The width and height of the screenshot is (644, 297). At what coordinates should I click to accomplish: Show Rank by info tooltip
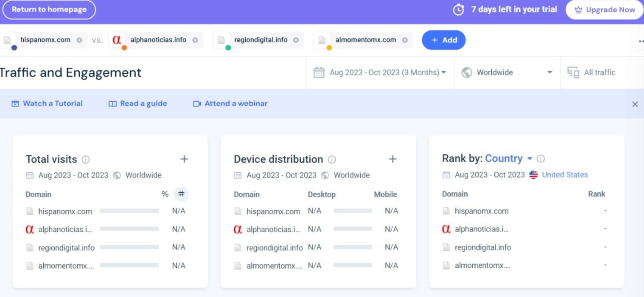541,159
